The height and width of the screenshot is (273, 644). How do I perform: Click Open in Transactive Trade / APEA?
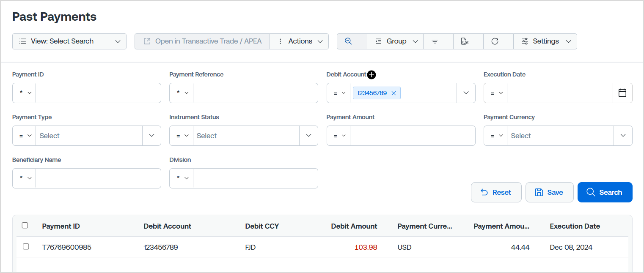point(202,41)
